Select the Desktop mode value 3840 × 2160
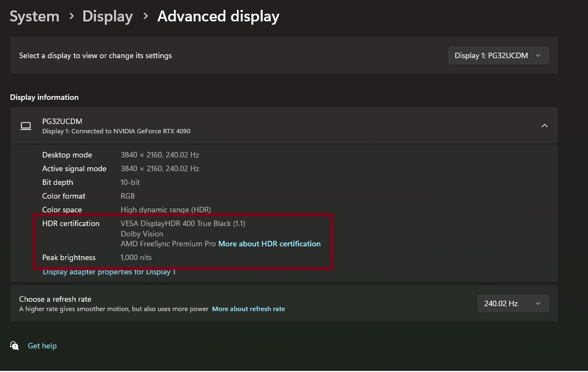 pyautogui.click(x=160, y=155)
